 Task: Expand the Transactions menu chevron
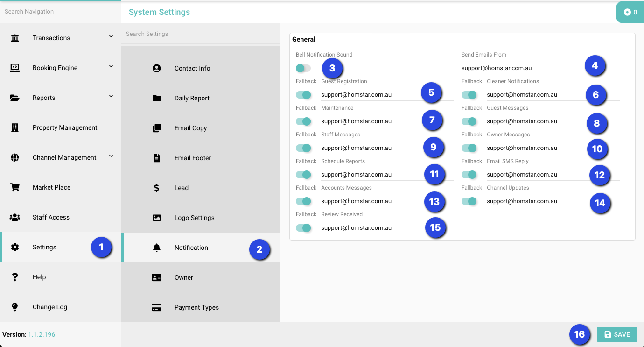pyautogui.click(x=111, y=36)
